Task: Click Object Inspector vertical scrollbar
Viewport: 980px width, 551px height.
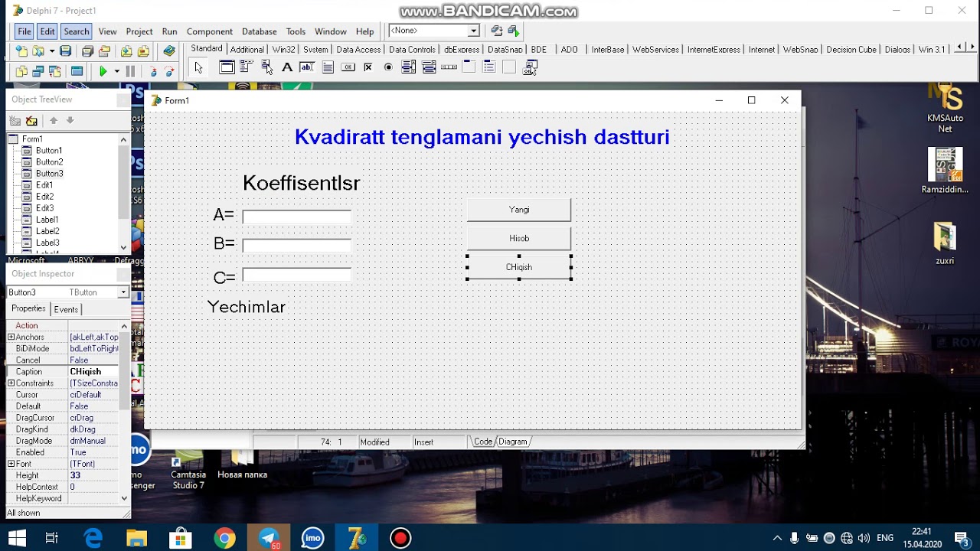Action: coord(124,412)
